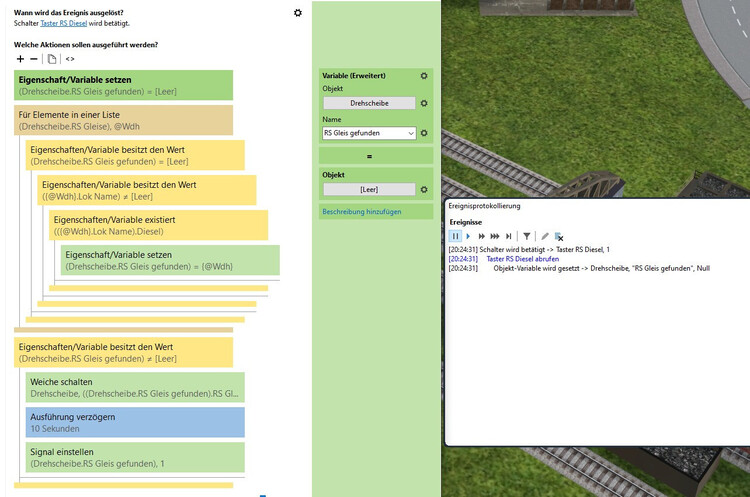Open script code view with <> icon
The height and width of the screenshot is (497, 750).
(70, 59)
